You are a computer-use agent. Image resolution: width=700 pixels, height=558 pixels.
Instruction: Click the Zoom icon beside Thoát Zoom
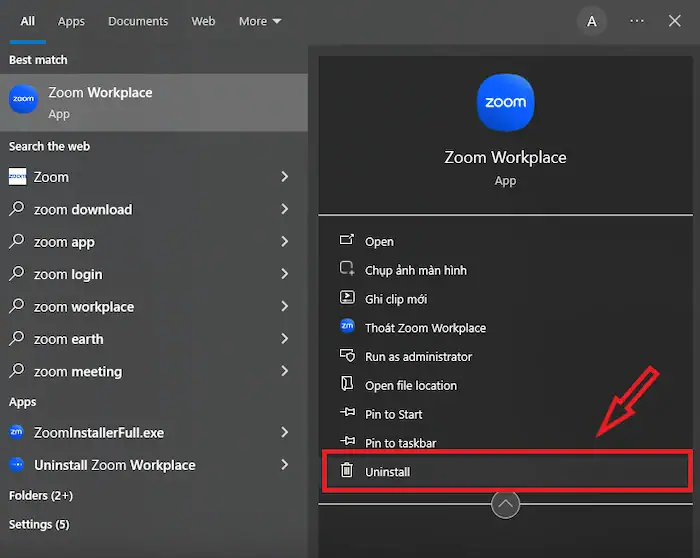pyautogui.click(x=347, y=326)
